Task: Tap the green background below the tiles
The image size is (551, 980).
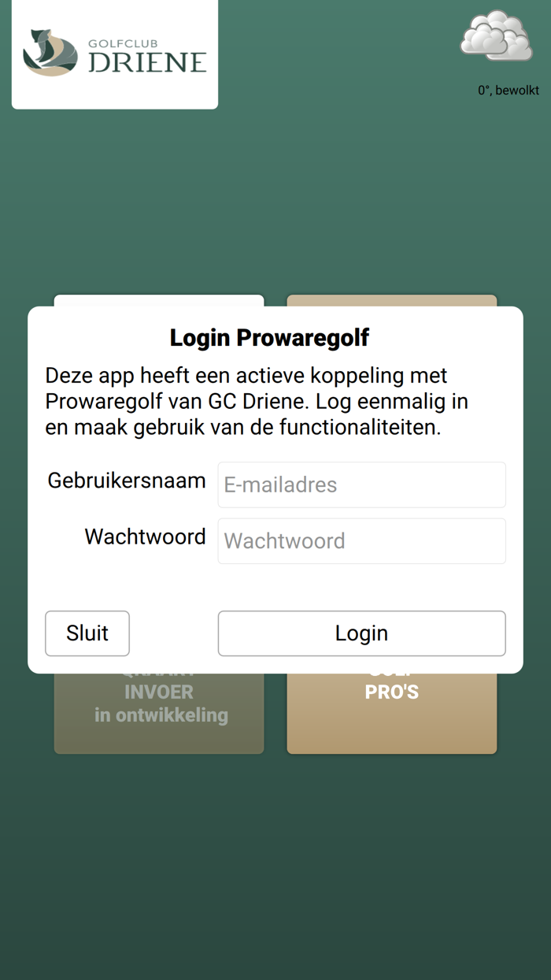Action: tap(275, 867)
